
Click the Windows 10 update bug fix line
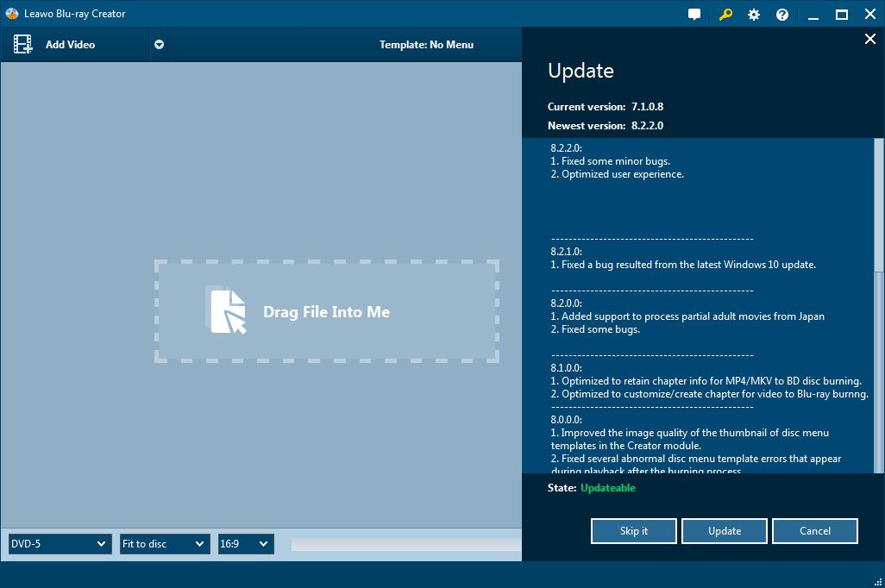pos(683,265)
